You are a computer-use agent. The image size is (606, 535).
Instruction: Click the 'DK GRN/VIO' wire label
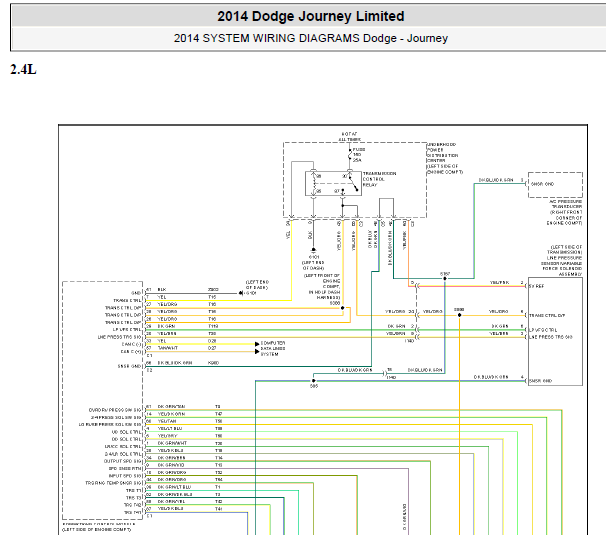(171, 465)
